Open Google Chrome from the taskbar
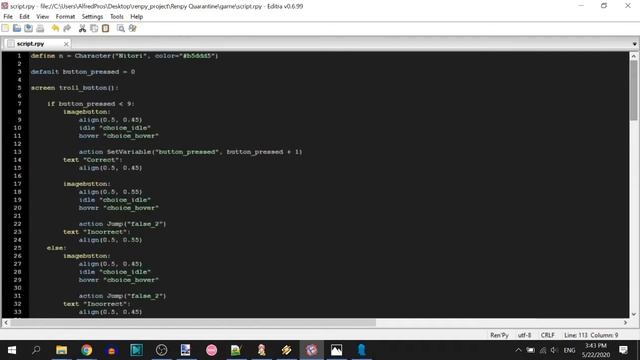Viewport: 640px width, 360px height. tap(87, 350)
